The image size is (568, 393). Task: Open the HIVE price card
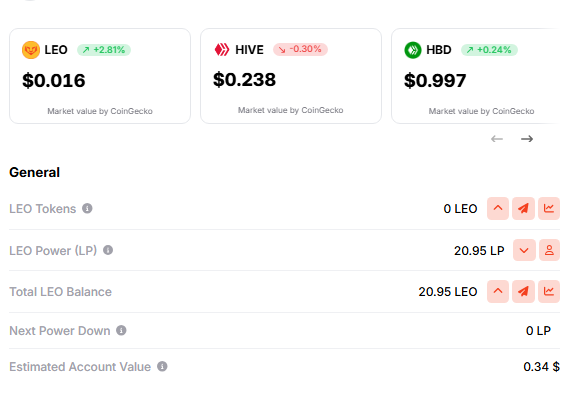[x=291, y=76]
